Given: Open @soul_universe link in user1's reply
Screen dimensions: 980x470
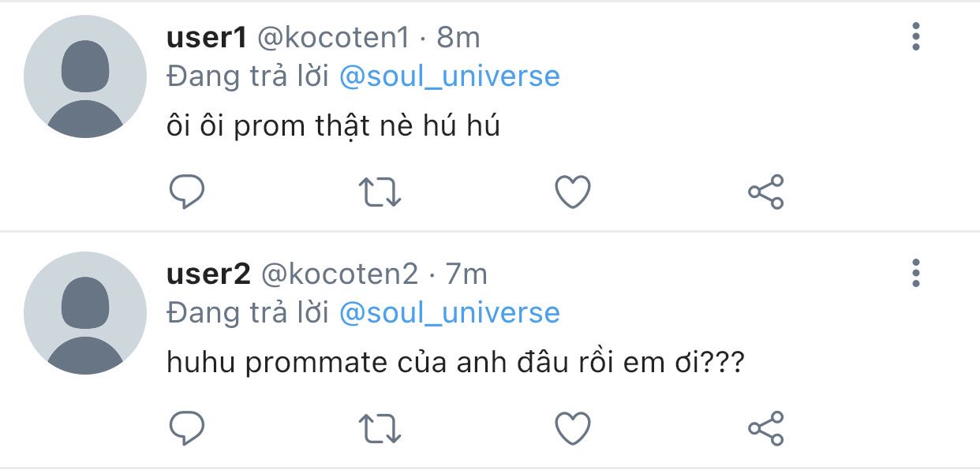Looking at the screenshot, I should click(449, 76).
